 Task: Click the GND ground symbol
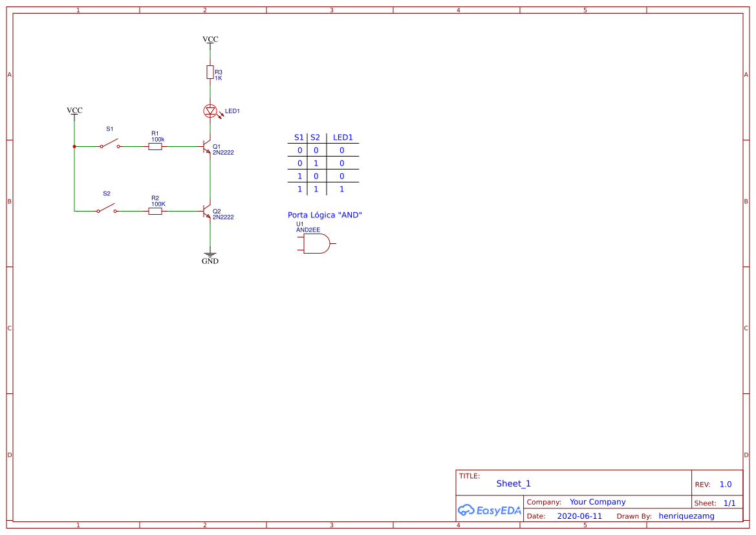pyautogui.click(x=210, y=254)
